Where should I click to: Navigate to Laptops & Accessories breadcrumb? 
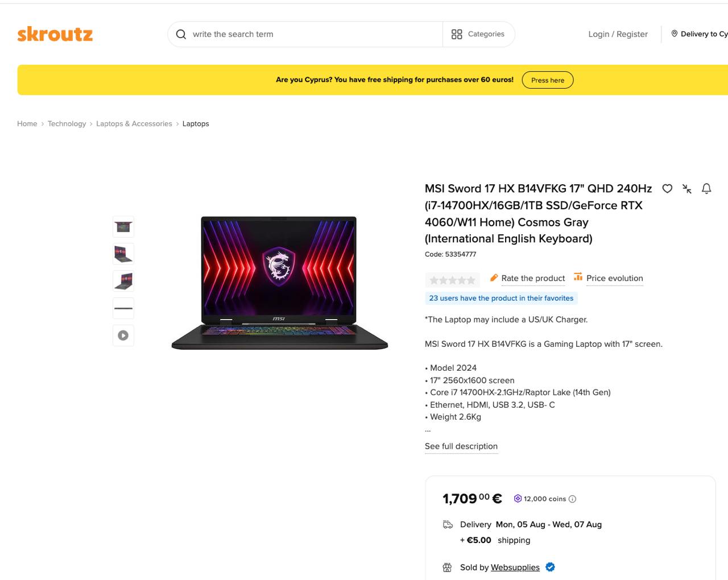coord(134,124)
